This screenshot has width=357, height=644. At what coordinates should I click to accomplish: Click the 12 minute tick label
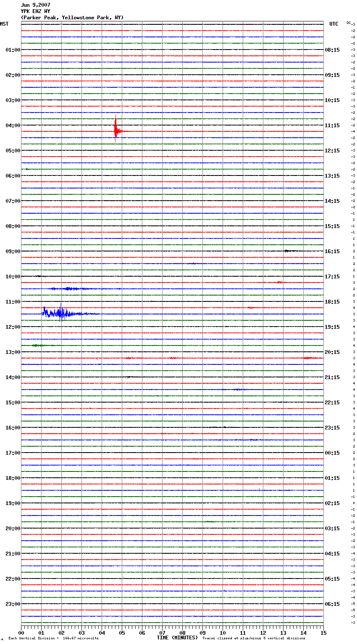(263, 633)
